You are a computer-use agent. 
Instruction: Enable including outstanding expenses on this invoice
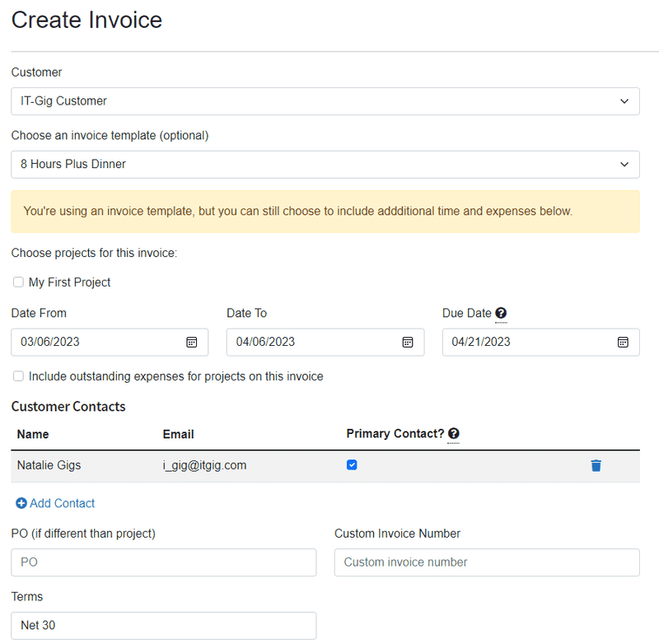point(18,376)
